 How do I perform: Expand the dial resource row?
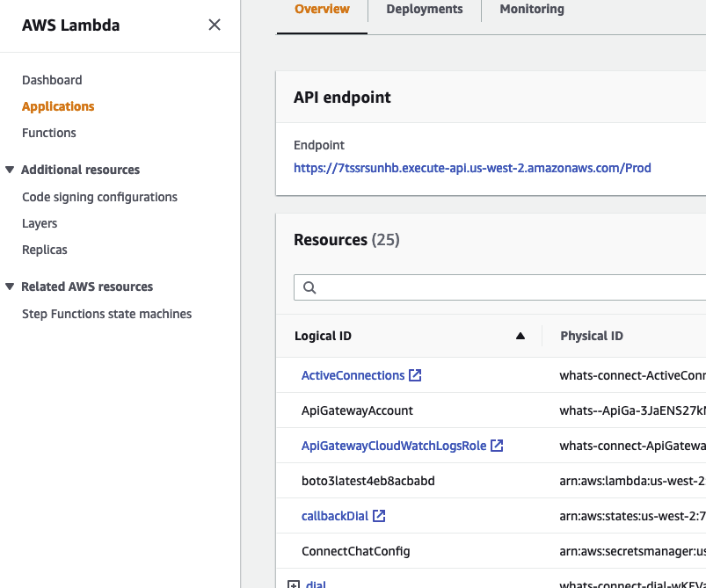click(294, 584)
